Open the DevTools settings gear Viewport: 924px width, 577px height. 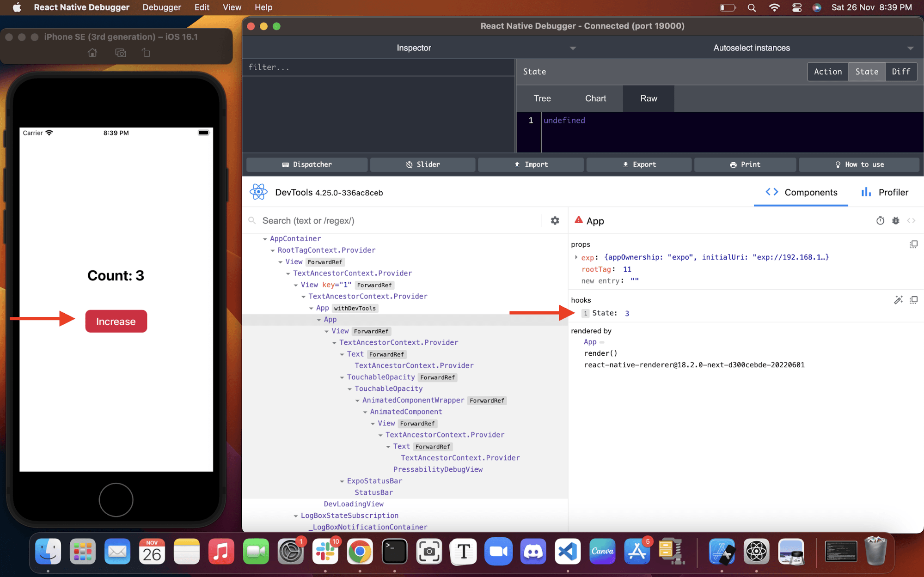click(x=554, y=220)
